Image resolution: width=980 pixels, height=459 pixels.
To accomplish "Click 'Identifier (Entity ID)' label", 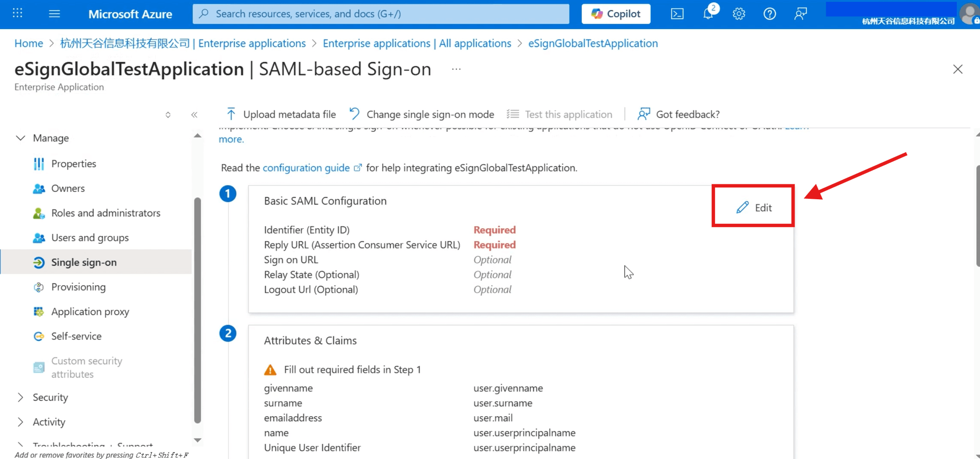I will 306,230.
